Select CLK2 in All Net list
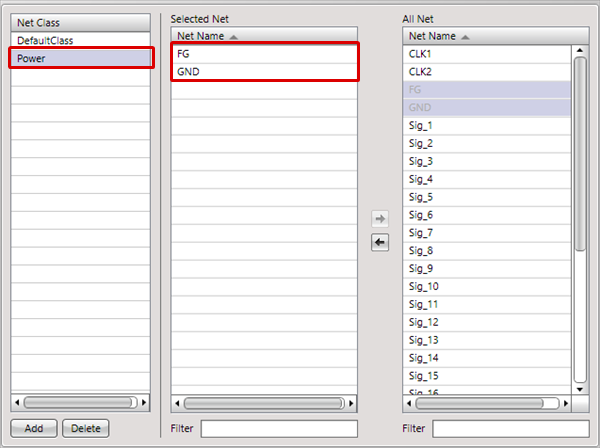600x448 pixels. 487,72
